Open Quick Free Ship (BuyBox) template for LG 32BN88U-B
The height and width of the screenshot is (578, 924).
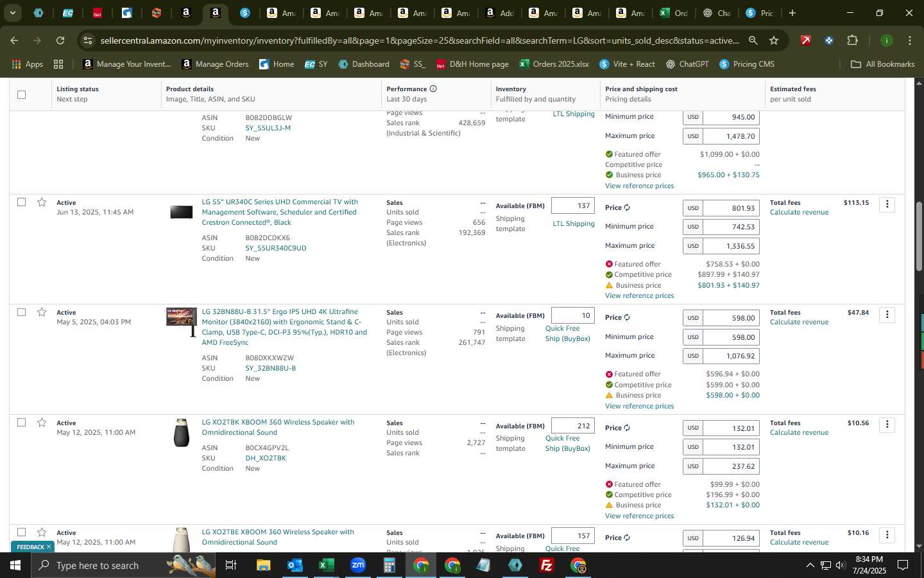568,333
